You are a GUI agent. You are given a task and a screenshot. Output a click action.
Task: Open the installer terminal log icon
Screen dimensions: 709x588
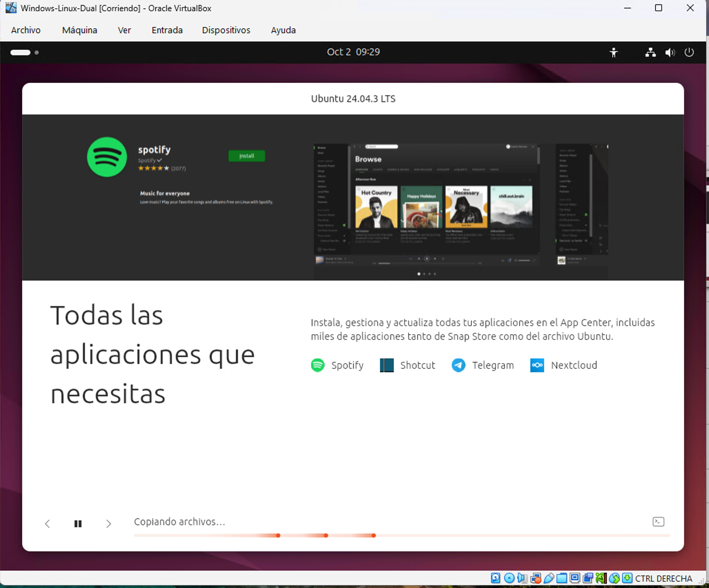coord(658,522)
